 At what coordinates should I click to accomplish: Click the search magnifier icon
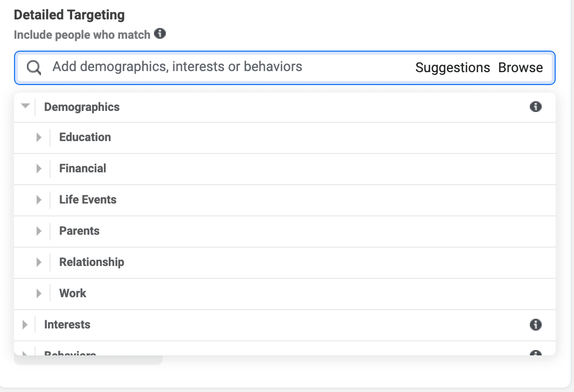34,67
